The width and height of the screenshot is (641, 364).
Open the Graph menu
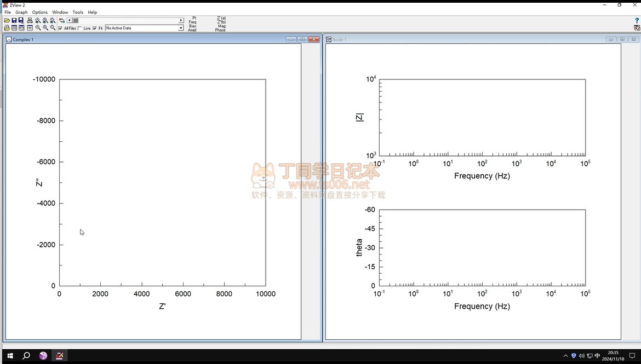(x=22, y=12)
